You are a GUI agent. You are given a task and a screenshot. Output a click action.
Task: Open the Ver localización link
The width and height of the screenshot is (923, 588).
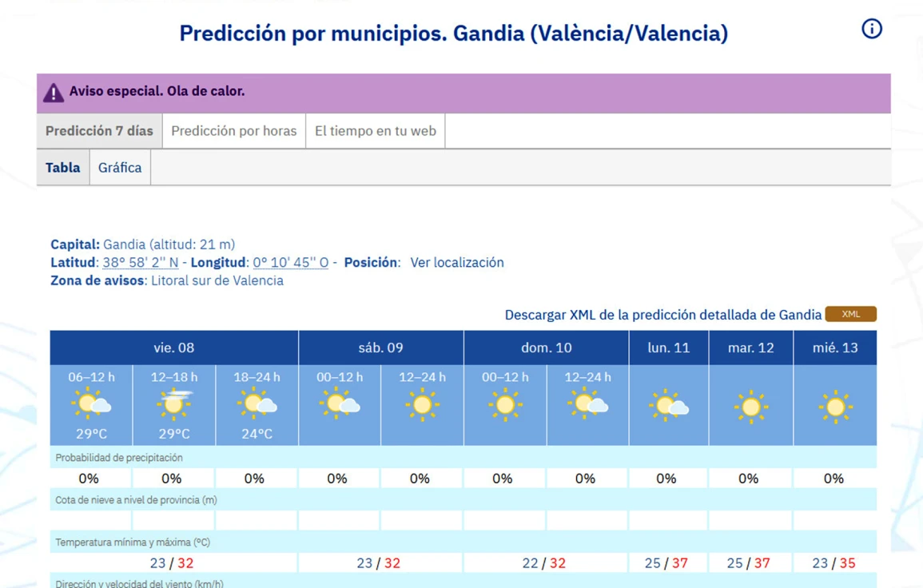(457, 263)
